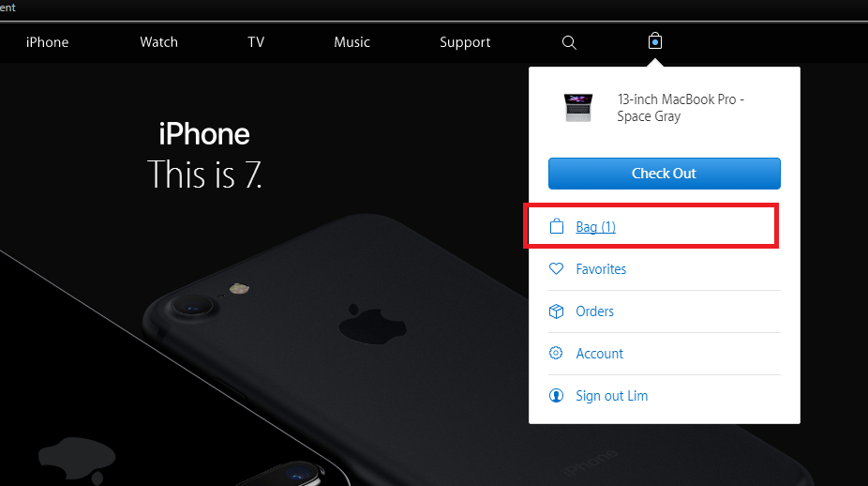Click the bag icon beside Bag (1)
The width and height of the screenshot is (868, 486).
pyautogui.click(x=557, y=226)
